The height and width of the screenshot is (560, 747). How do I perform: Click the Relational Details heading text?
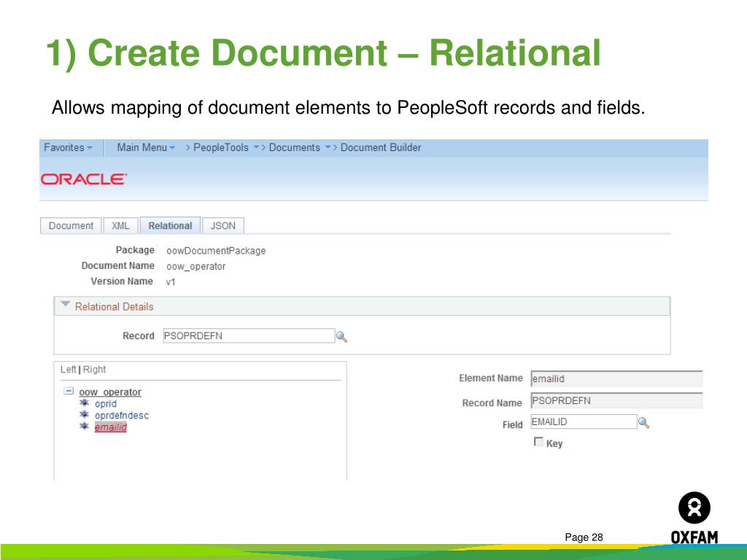tap(115, 307)
